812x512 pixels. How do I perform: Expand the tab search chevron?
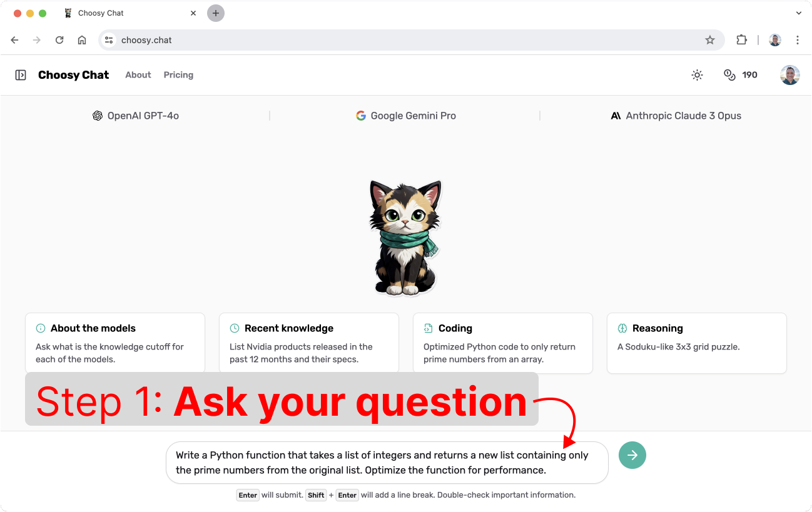798,13
